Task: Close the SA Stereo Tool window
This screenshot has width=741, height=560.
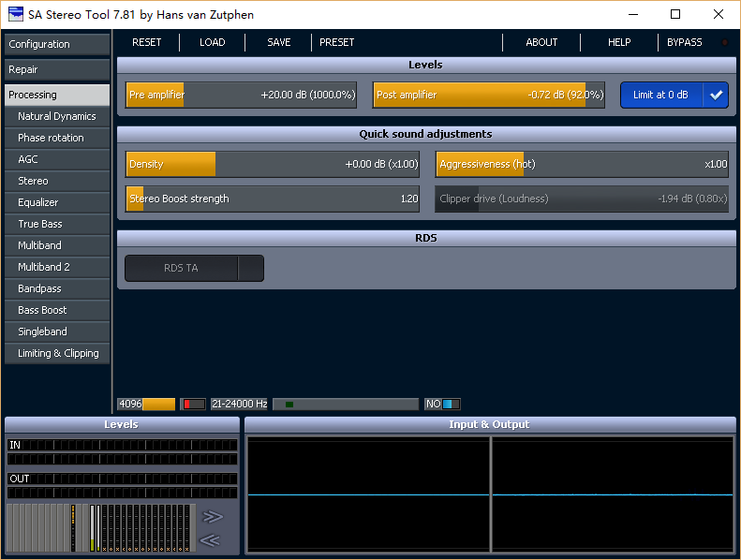Action: click(x=719, y=15)
